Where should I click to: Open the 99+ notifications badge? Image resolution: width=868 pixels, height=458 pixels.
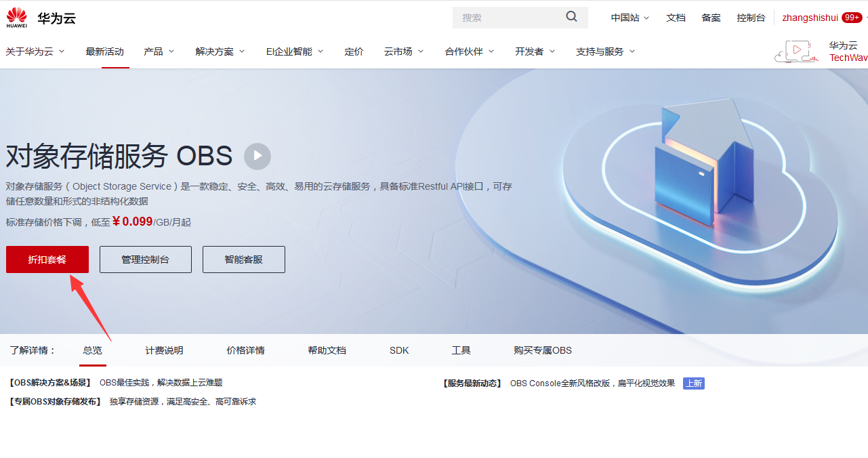(852, 18)
